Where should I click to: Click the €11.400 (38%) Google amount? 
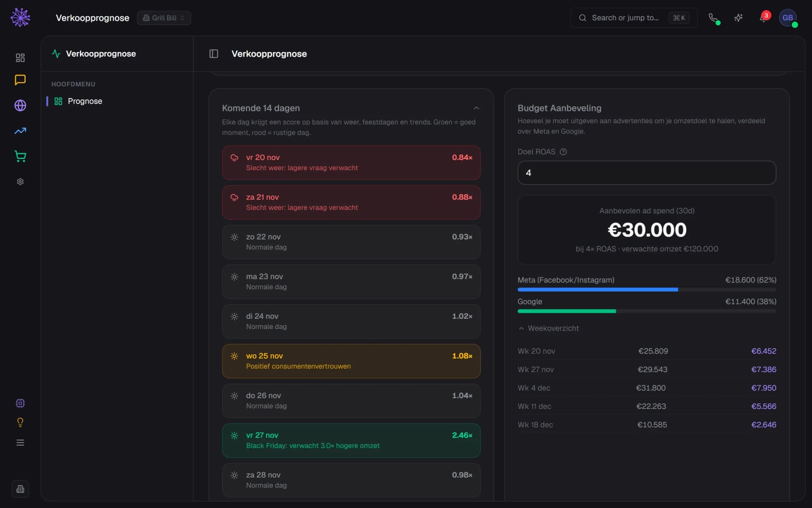751,301
